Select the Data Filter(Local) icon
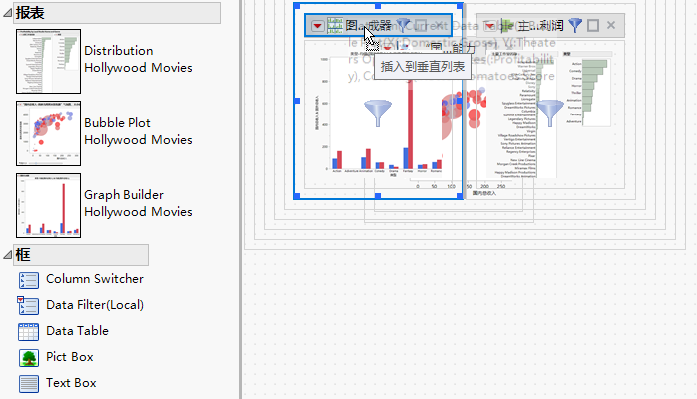Viewport: 697px width, 399px height. pos(28,306)
